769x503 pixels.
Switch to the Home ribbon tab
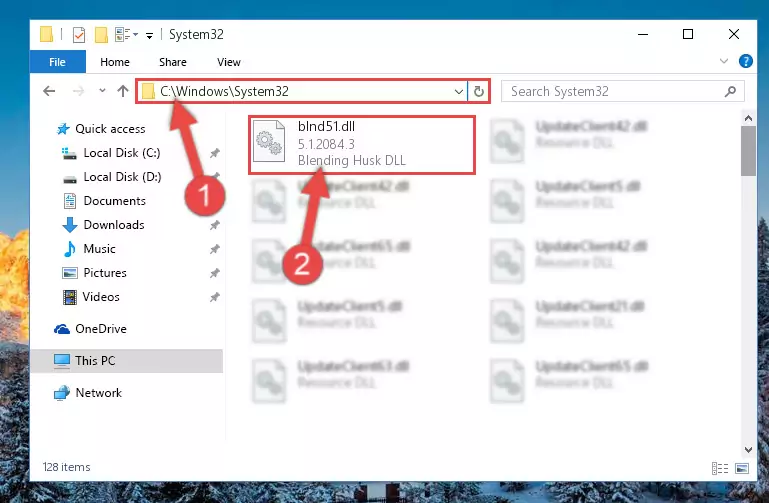coord(115,62)
